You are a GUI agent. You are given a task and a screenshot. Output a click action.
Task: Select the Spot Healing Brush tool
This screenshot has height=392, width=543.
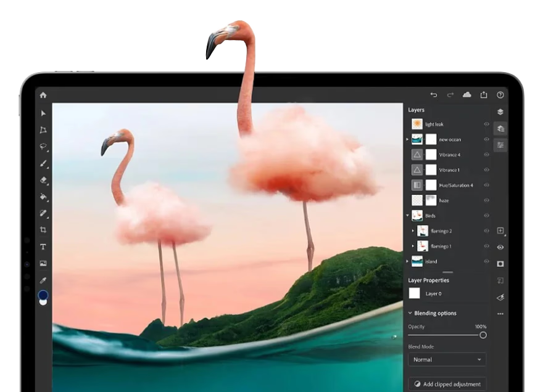click(x=43, y=213)
